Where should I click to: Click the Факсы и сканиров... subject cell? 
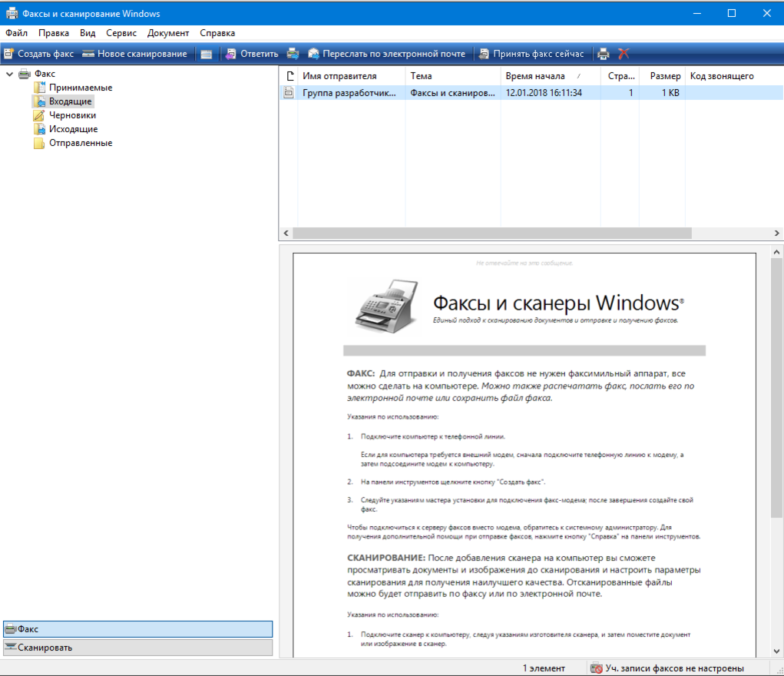pyautogui.click(x=452, y=93)
